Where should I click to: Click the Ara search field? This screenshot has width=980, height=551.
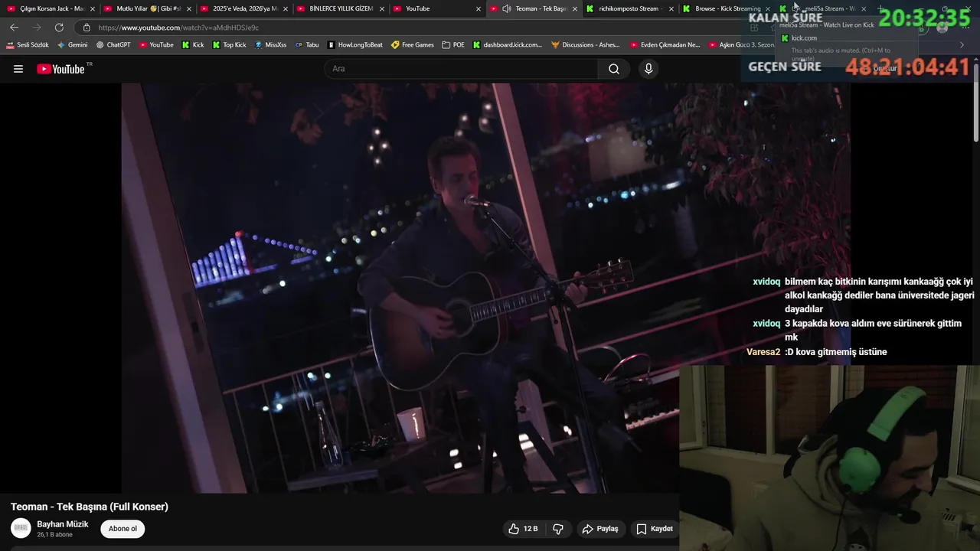pyautogui.click(x=461, y=69)
